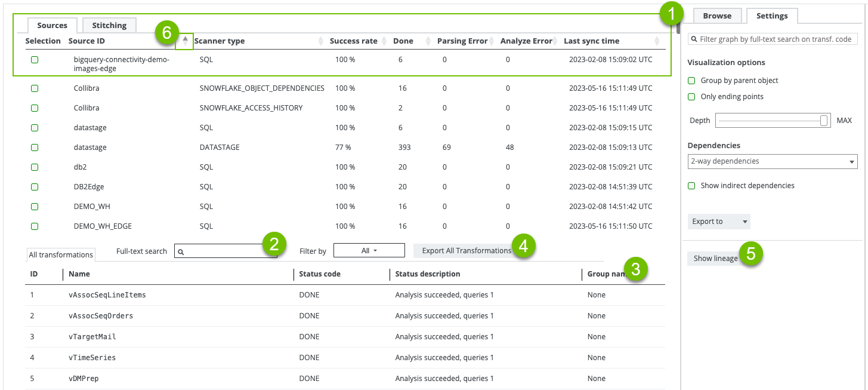Sort by Parsing Error column arrows
868x390 pixels.
click(x=492, y=41)
